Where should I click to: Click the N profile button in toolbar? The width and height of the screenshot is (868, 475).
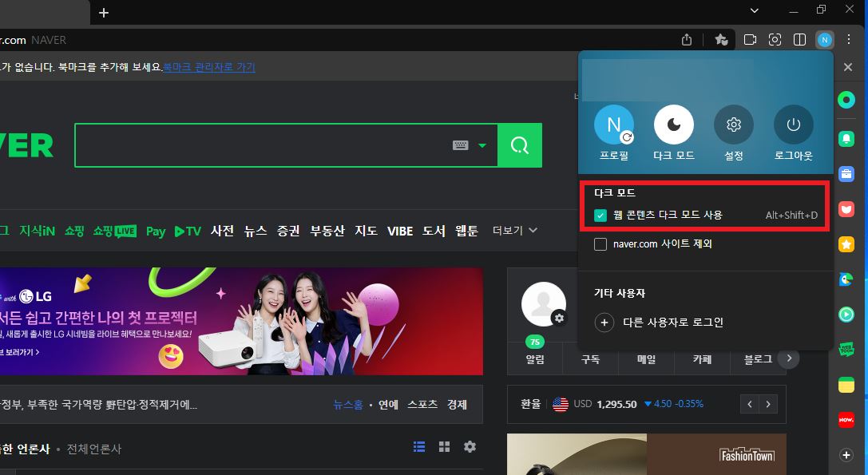click(824, 40)
